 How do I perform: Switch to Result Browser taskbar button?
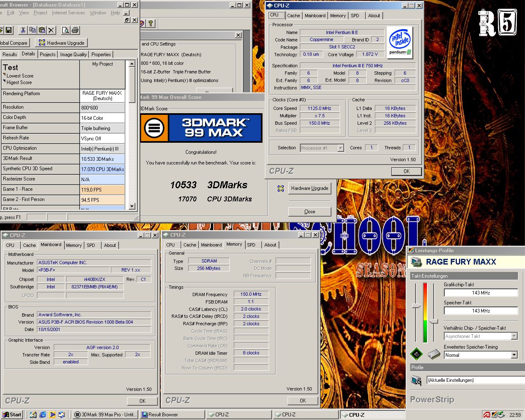[172, 415]
